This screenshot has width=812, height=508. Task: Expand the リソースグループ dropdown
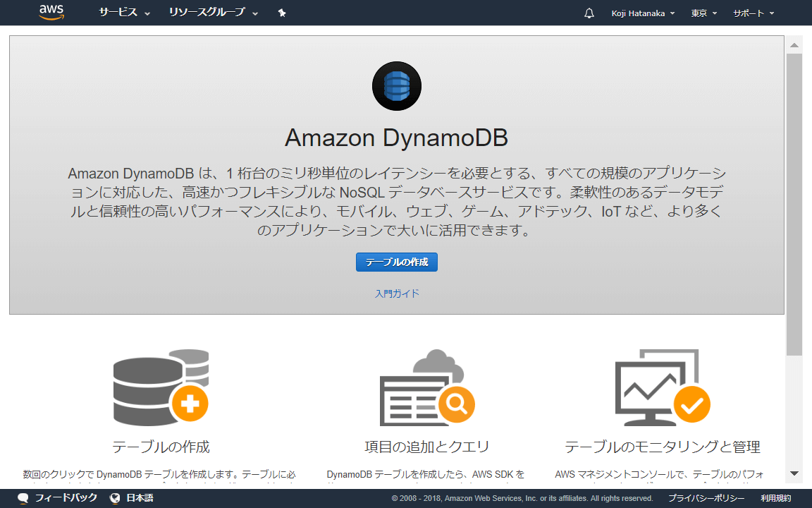click(x=214, y=13)
